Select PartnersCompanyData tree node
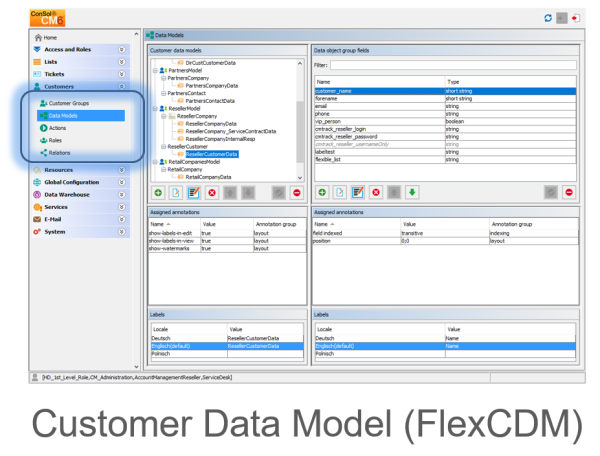Image resolution: width=600 pixels, height=456 pixels. click(212, 86)
